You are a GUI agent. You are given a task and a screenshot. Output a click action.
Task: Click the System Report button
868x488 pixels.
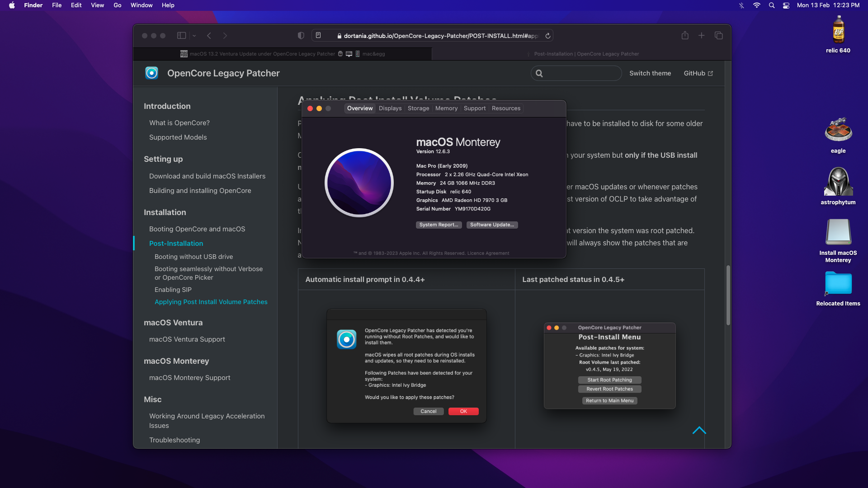(439, 225)
